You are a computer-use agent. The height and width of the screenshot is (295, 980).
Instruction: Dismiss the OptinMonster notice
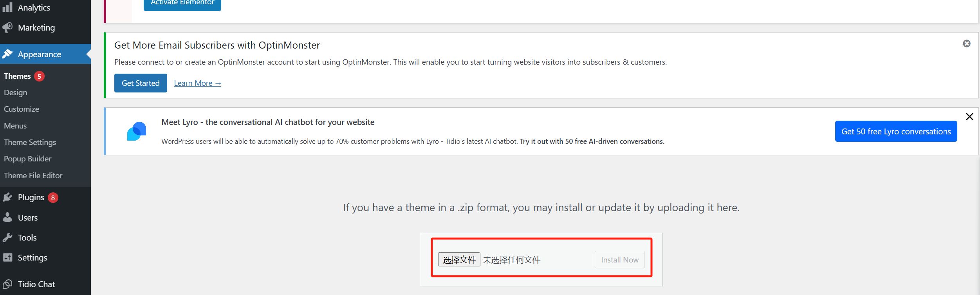point(967,43)
